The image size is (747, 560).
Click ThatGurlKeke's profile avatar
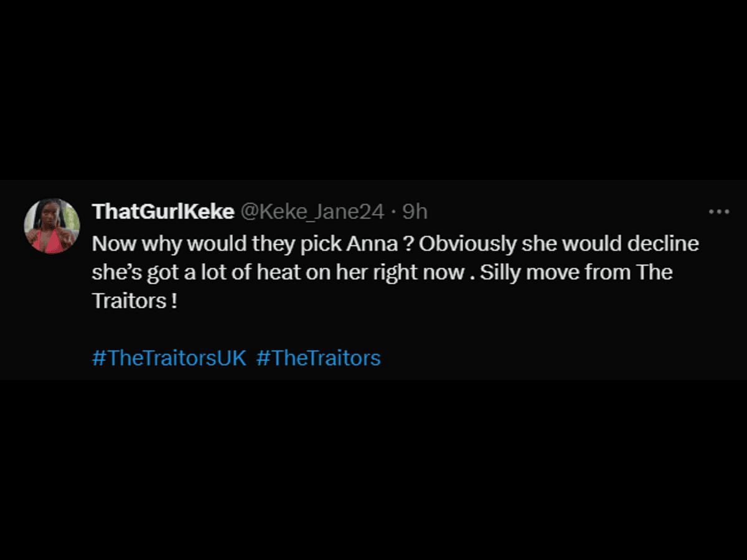pos(52,226)
